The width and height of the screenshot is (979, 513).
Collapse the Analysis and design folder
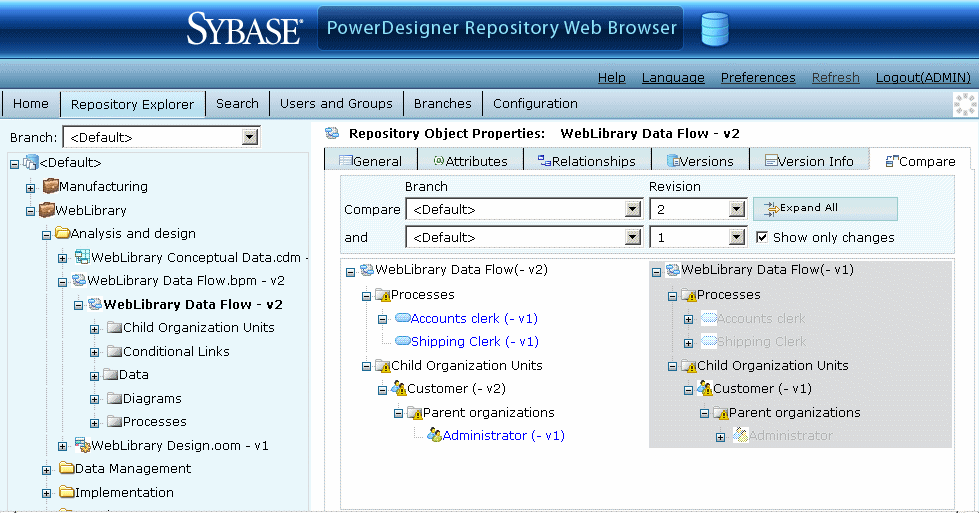pos(46,234)
